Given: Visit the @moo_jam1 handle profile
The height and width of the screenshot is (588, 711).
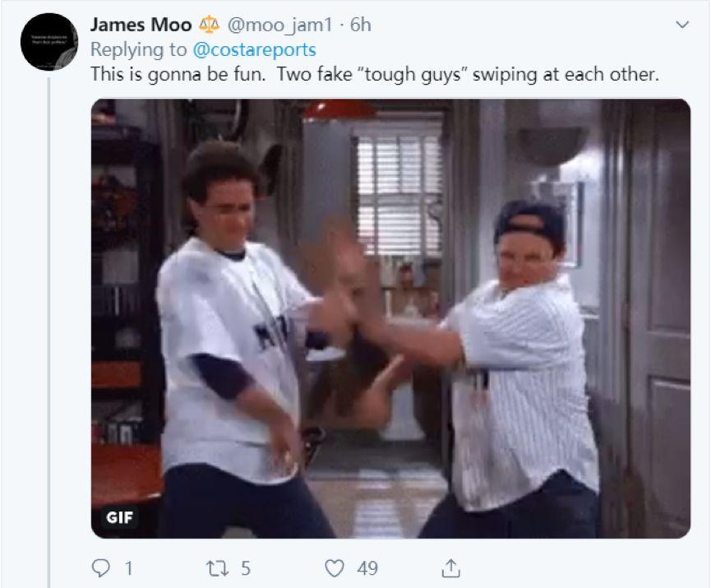Looking at the screenshot, I should tap(279, 25).
